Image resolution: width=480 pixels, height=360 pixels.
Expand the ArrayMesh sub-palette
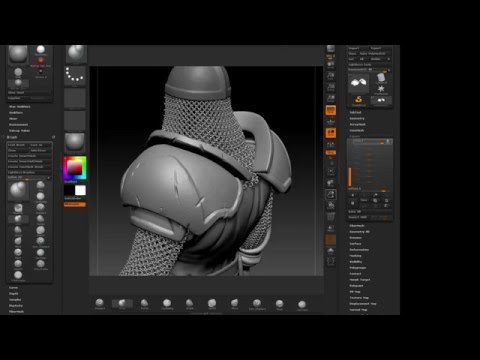click(x=357, y=124)
